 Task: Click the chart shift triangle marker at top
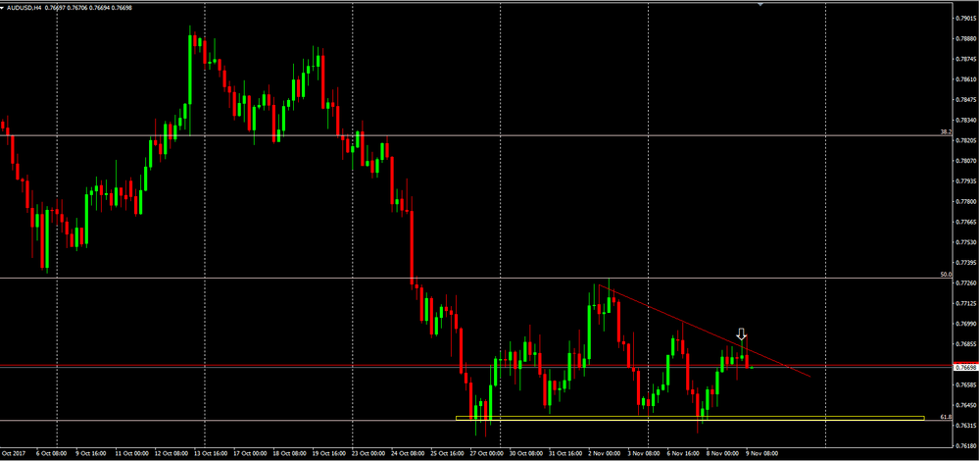(760, 4)
